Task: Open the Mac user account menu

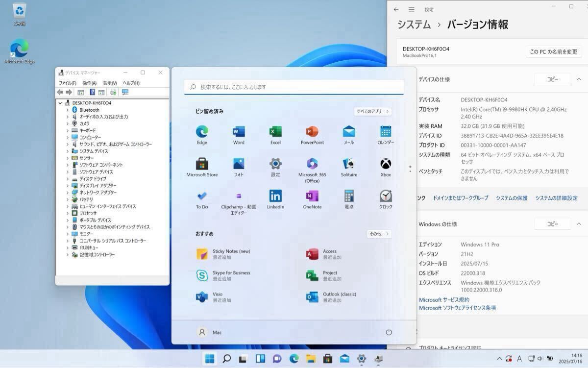Action: click(210, 332)
